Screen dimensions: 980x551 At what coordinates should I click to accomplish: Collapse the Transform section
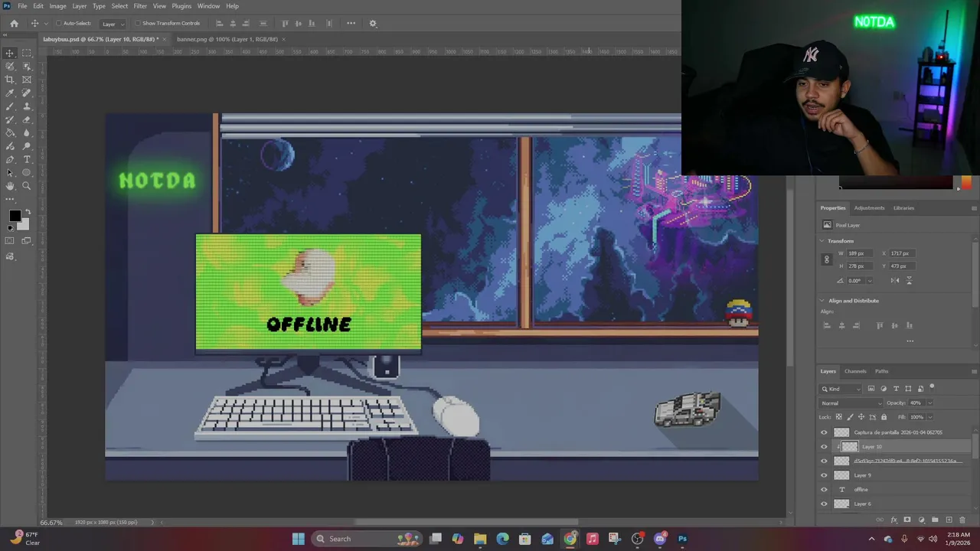coord(822,241)
